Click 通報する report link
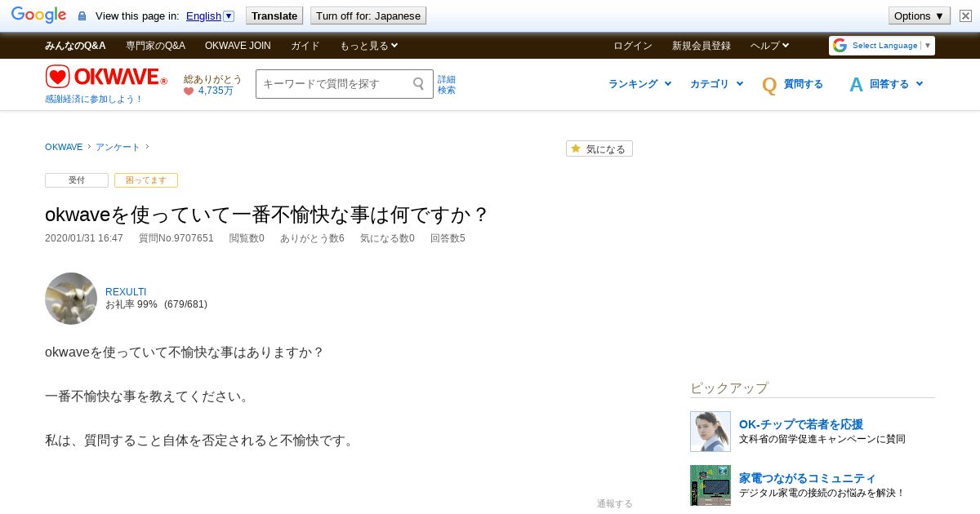The width and height of the screenshot is (980, 514). click(x=615, y=503)
